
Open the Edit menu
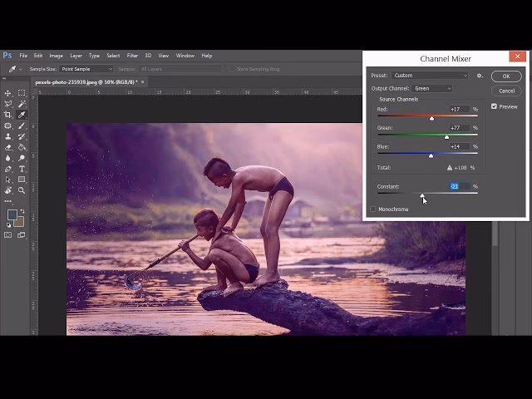pos(38,56)
